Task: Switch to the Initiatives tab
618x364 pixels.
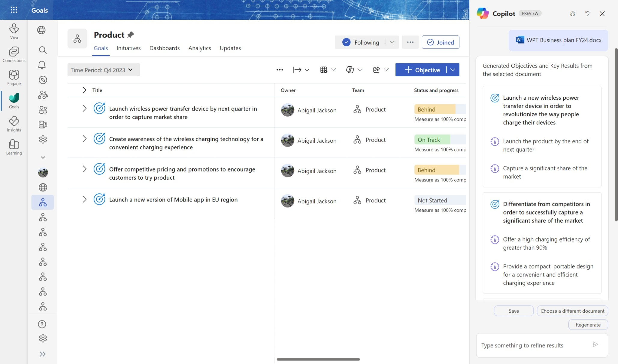Action: point(129,48)
